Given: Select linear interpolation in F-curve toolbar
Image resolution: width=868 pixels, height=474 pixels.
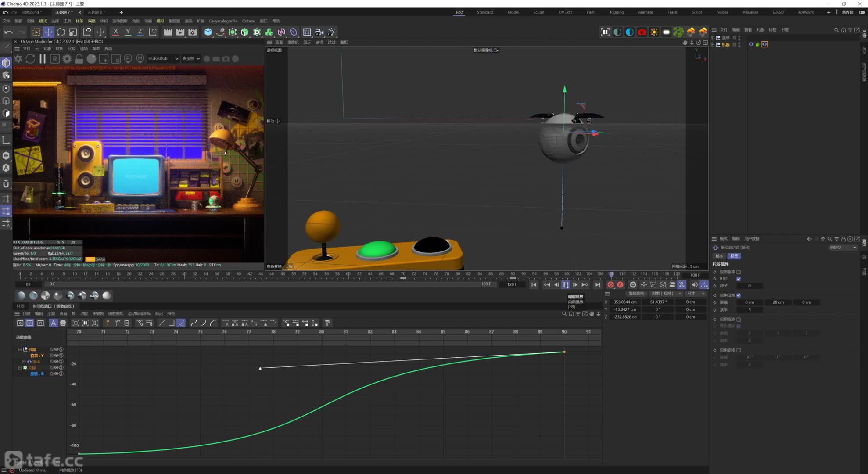Looking at the screenshot, I should click(161, 323).
